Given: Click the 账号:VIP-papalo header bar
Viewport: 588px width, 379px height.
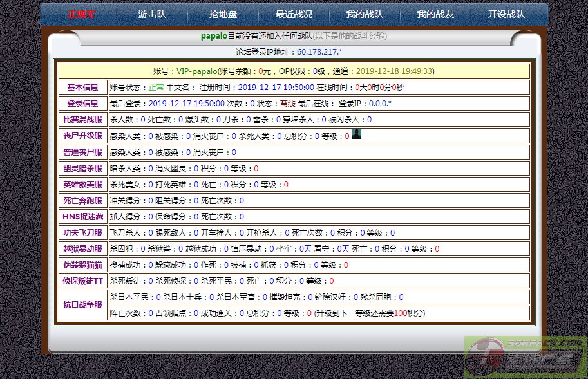Looking at the screenshot, I should [x=294, y=71].
